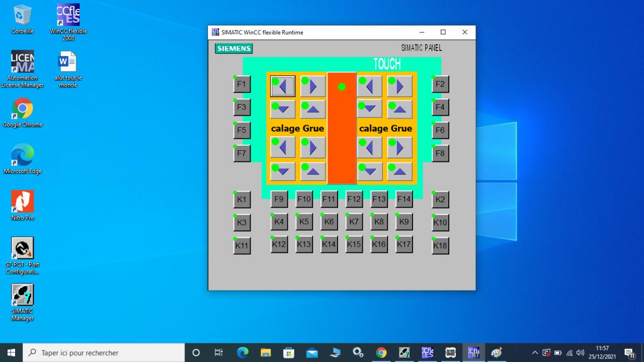Hit the F7 panel key

click(242, 153)
